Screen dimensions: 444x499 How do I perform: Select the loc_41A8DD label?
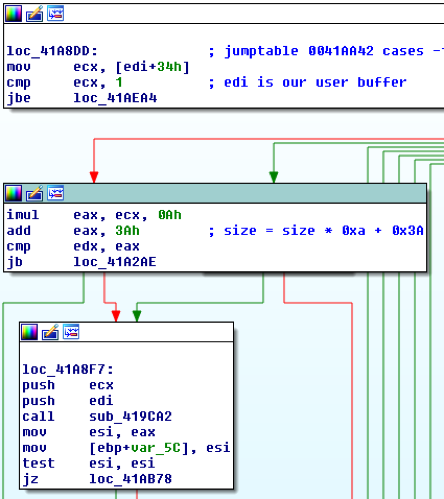[52, 51]
